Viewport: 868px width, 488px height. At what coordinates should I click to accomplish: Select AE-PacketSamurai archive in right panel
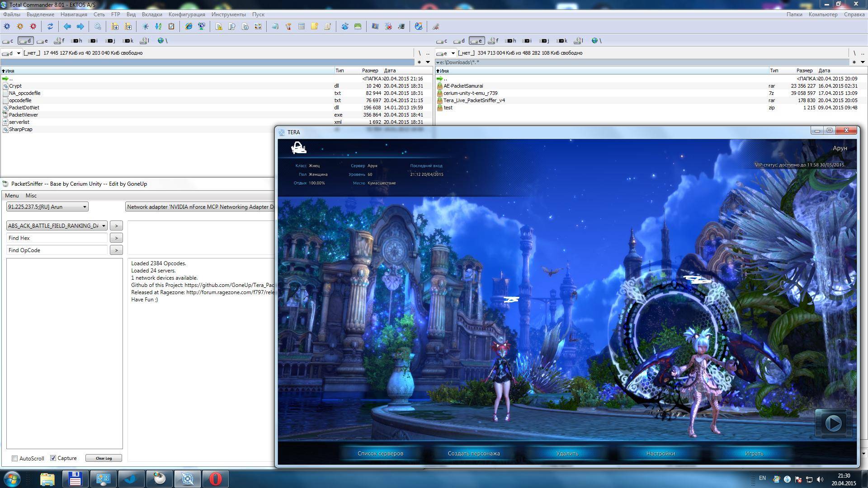click(x=651, y=86)
